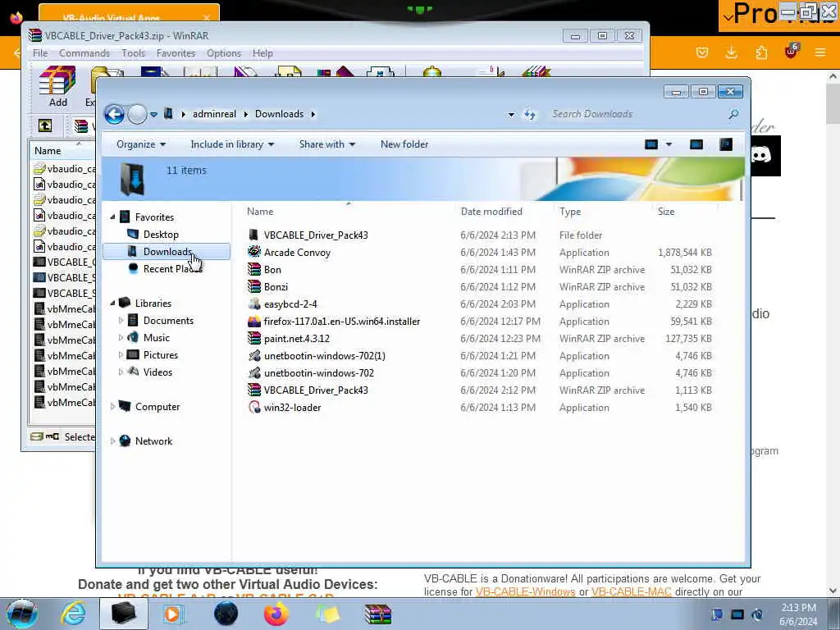
Task: Click the Discord icon on the webpage
Action: 762,156
